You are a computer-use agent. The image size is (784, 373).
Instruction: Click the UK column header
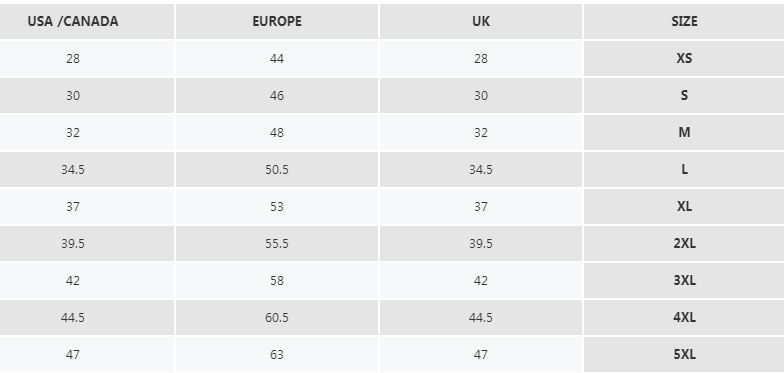pyautogui.click(x=481, y=22)
